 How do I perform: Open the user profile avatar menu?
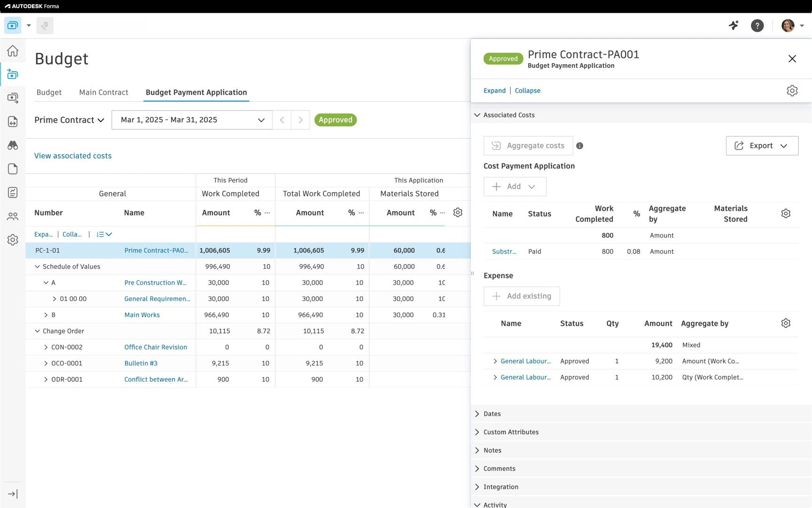pyautogui.click(x=792, y=25)
